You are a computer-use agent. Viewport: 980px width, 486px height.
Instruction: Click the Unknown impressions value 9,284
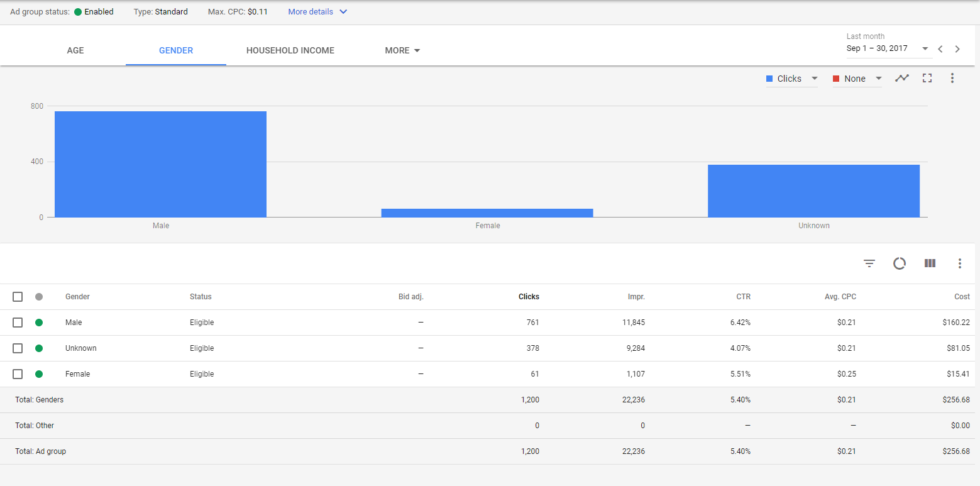634,348
